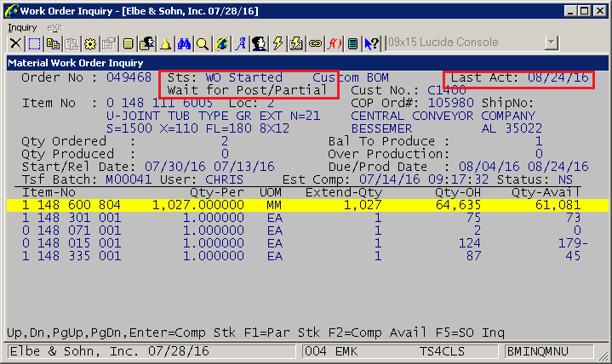Screen dimensions: 612x364
Task: Click the lightning bolt with page icon
Action: coord(296,43)
